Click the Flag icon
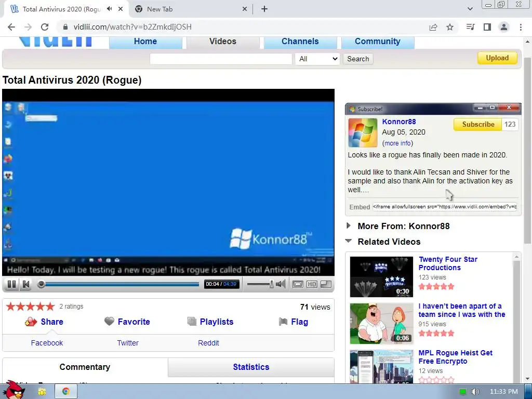The width and height of the screenshot is (532, 399). coord(283,321)
